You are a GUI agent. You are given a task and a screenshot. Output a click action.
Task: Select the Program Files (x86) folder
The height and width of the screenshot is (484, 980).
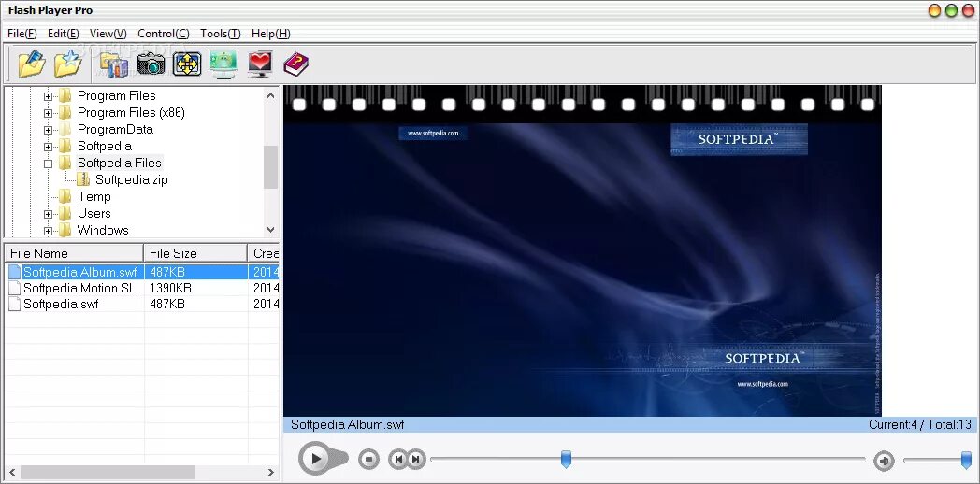click(131, 112)
